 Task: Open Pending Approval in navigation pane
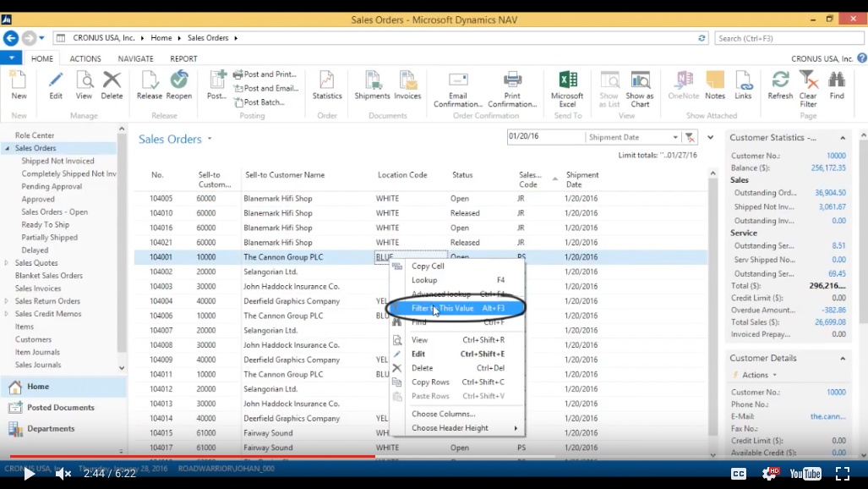(52, 186)
